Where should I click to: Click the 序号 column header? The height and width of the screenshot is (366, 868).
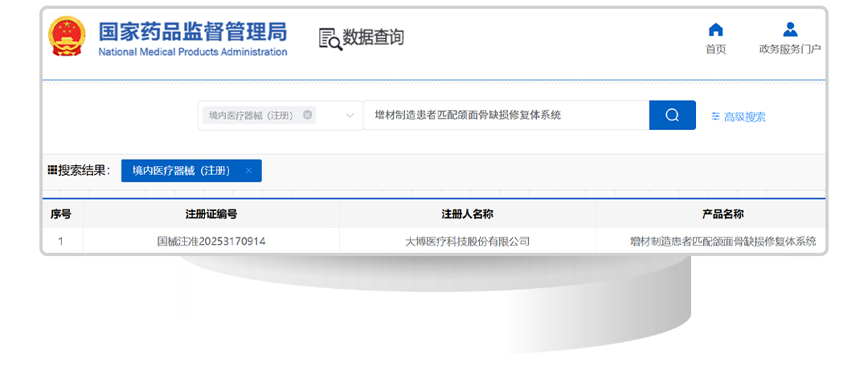coord(61,214)
